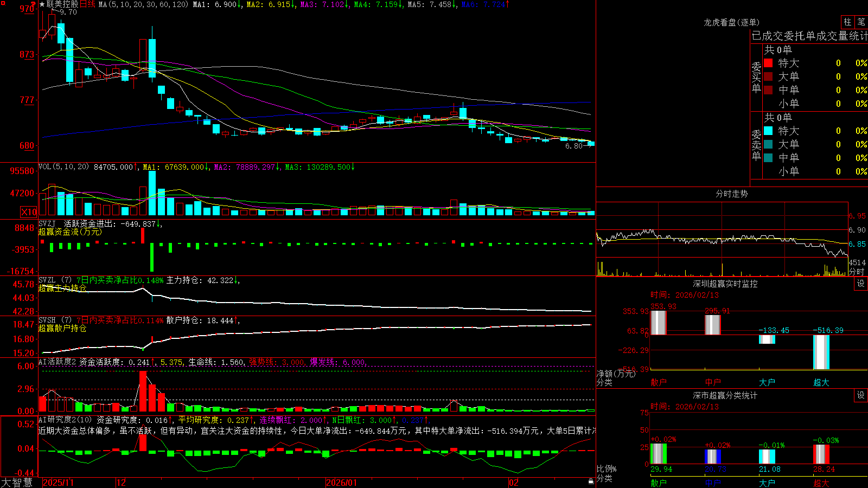Image resolution: width=868 pixels, height=488 pixels.
Task: Click the bright red 特大 buy order swatch
Action: (768, 63)
